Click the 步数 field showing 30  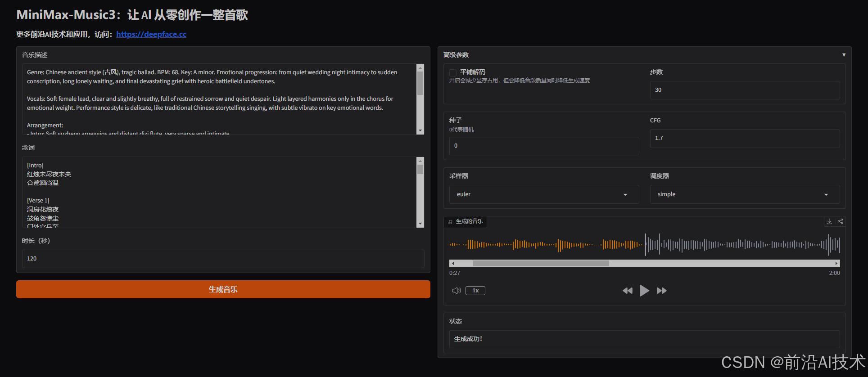click(745, 90)
